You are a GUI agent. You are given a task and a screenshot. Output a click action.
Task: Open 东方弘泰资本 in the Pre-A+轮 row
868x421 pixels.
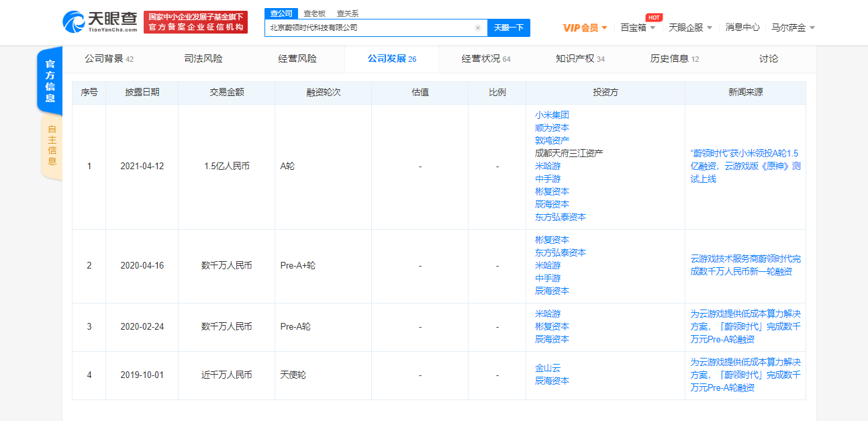click(x=561, y=252)
